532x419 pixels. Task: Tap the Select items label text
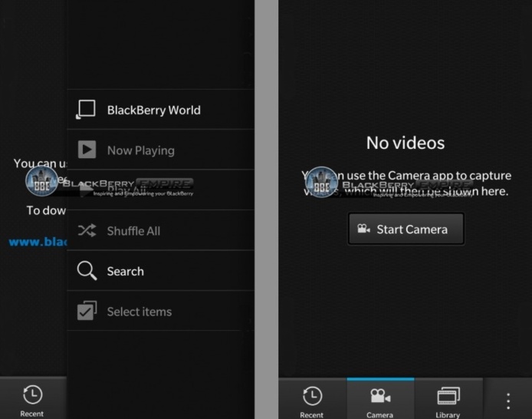click(139, 312)
